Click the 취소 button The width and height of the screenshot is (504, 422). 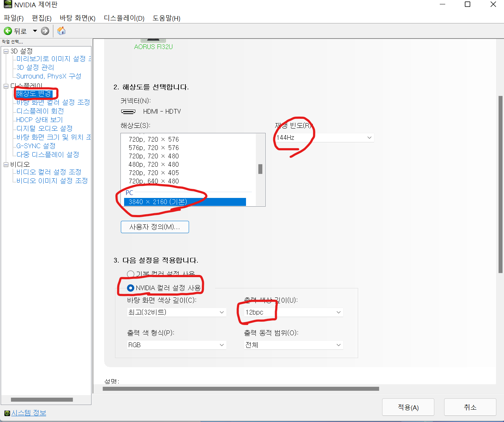point(470,407)
